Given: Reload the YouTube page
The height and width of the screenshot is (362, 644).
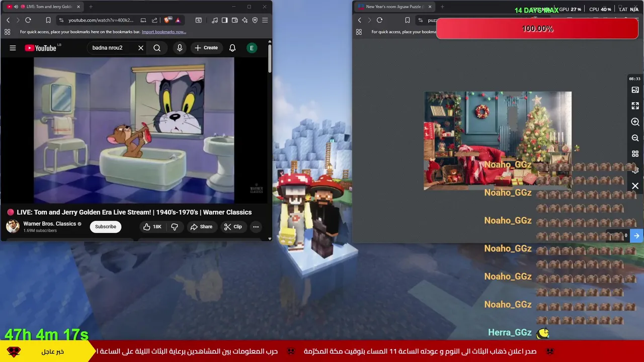Looking at the screenshot, I should click(x=28, y=20).
